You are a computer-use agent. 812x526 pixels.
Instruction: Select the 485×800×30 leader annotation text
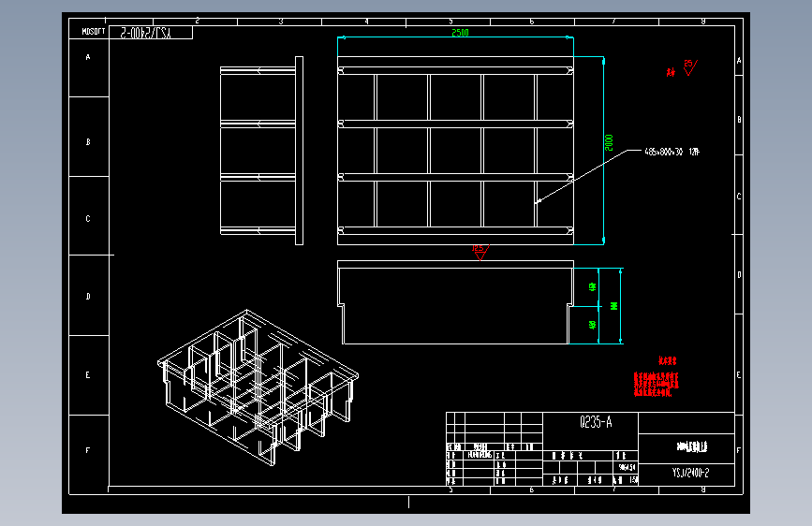click(x=672, y=152)
